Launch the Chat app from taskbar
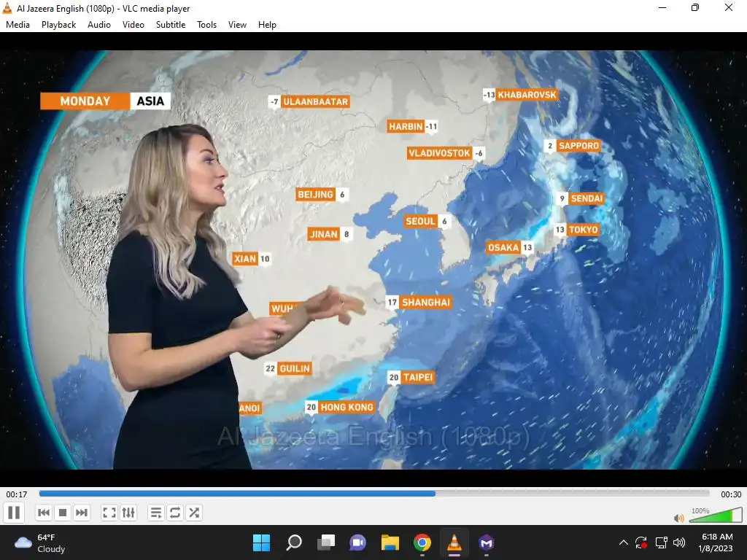Screen dimensions: 747x560 coord(357,542)
